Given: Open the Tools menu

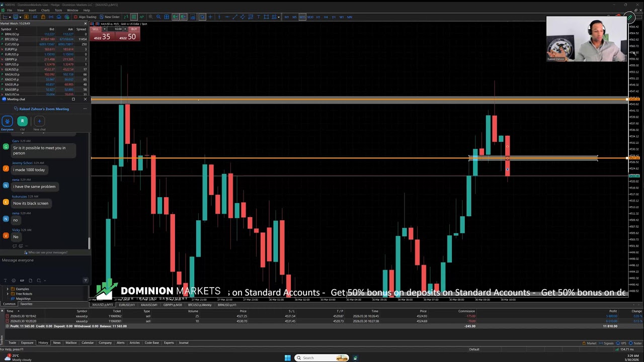Looking at the screenshot, I should [x=58, y=10].
